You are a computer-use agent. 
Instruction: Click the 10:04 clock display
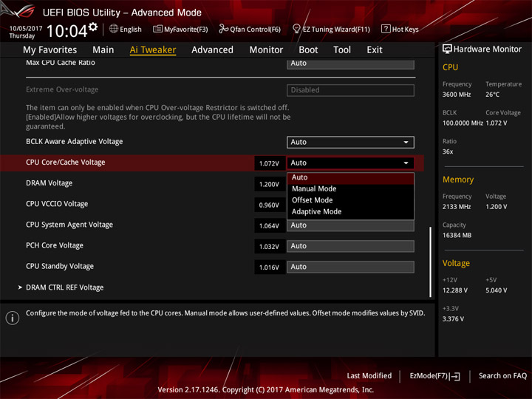pos(66,31)
